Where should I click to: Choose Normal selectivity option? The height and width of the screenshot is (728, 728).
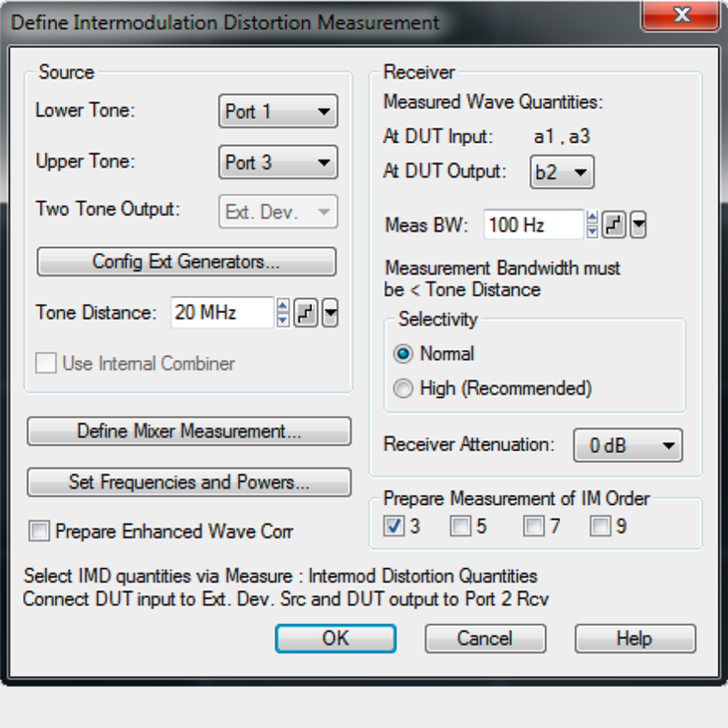pos(403,354)
